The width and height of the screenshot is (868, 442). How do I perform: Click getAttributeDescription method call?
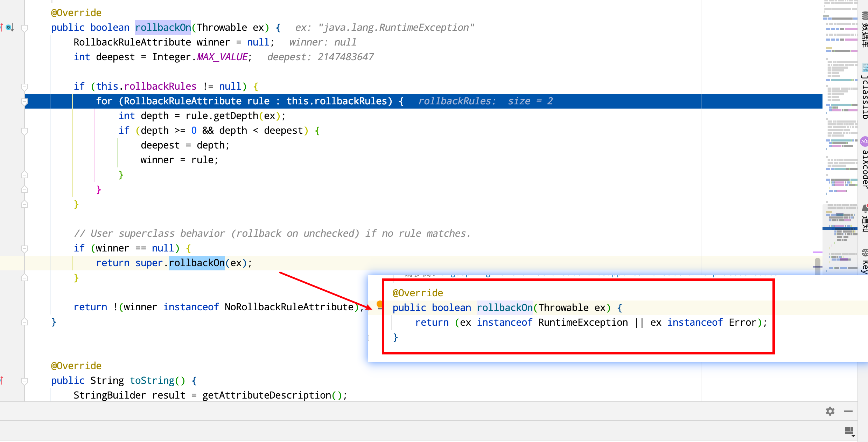[267, 395]
